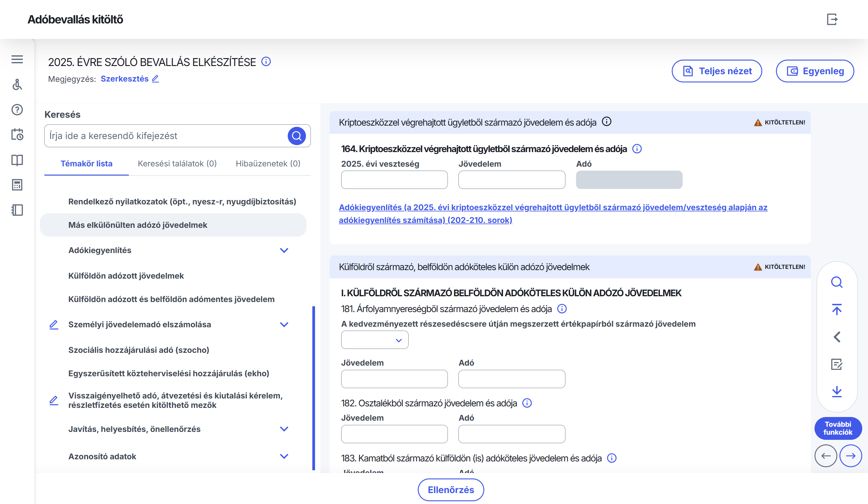Image resolution: width=868 pixels, height=504 pixels.
Task: Click the logout icon in the header
Action: tap(832, 19)
